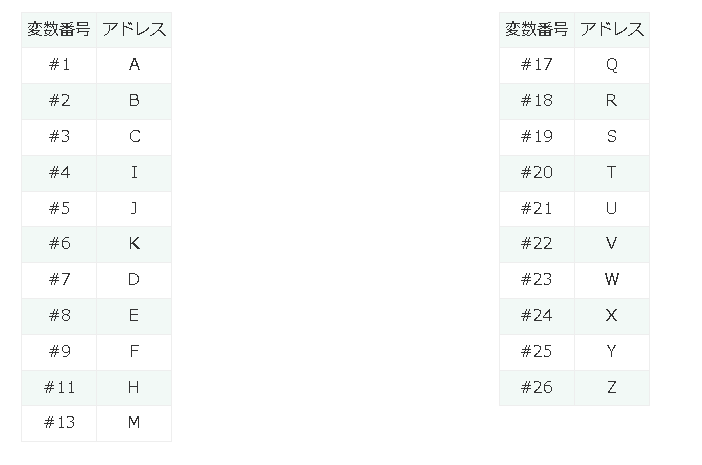702x465 pixels.
Task: Click address letter M cell
Action: pos(134,422)
